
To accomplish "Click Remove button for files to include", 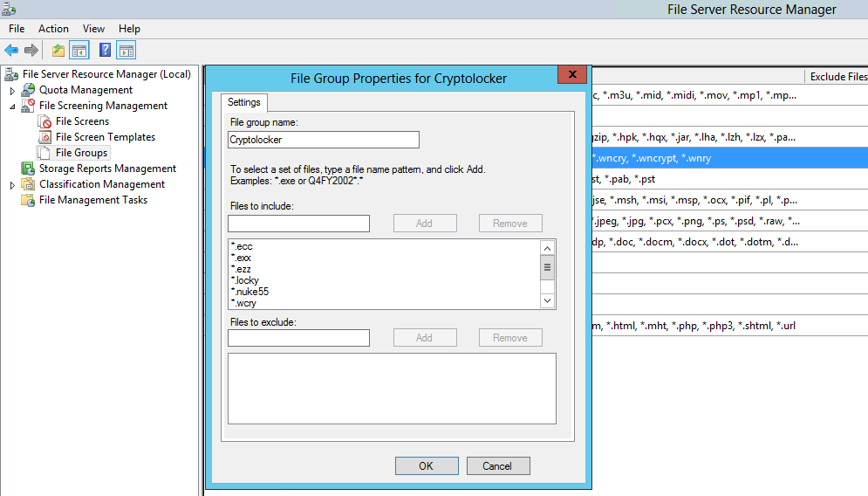I will (x=509, y=224).
